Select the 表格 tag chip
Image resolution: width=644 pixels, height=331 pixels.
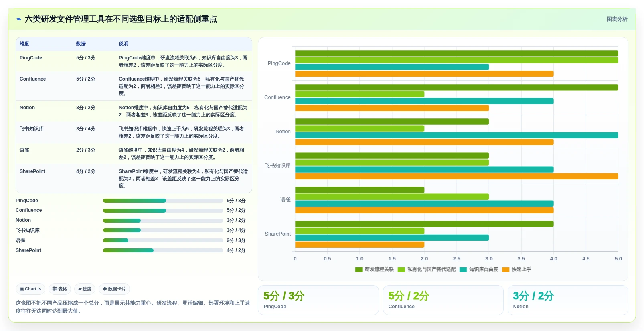click(60, 289)
